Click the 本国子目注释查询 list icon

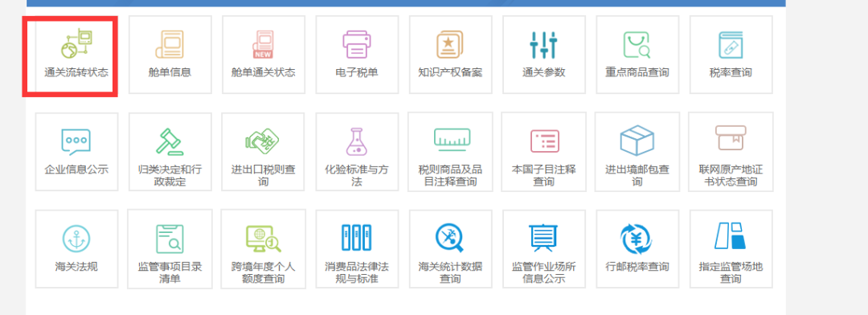(x=545, y=141)
